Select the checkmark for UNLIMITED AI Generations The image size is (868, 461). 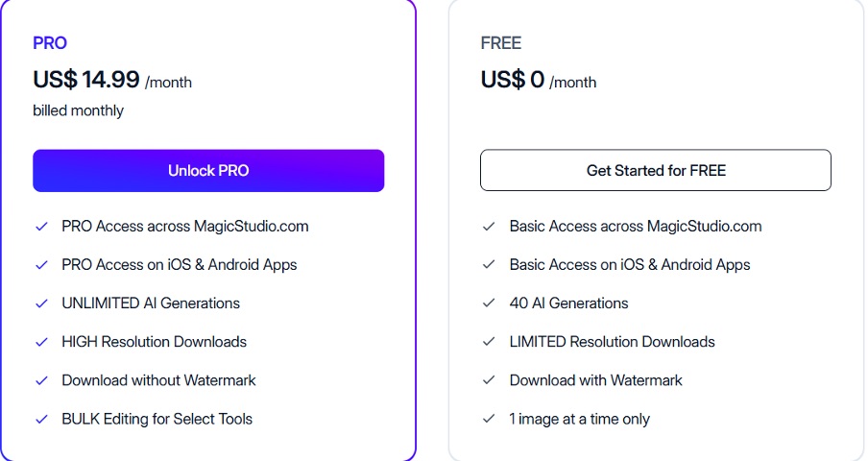coord(41,303)
